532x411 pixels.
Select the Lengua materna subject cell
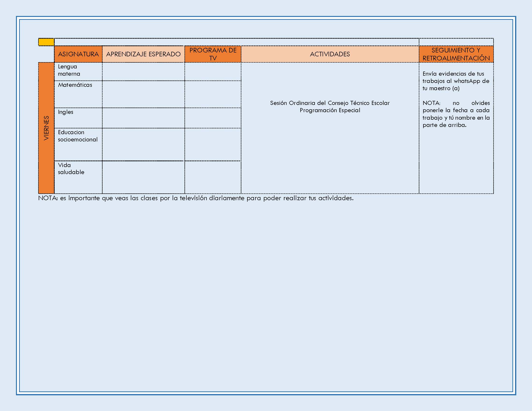click(78, 72)
